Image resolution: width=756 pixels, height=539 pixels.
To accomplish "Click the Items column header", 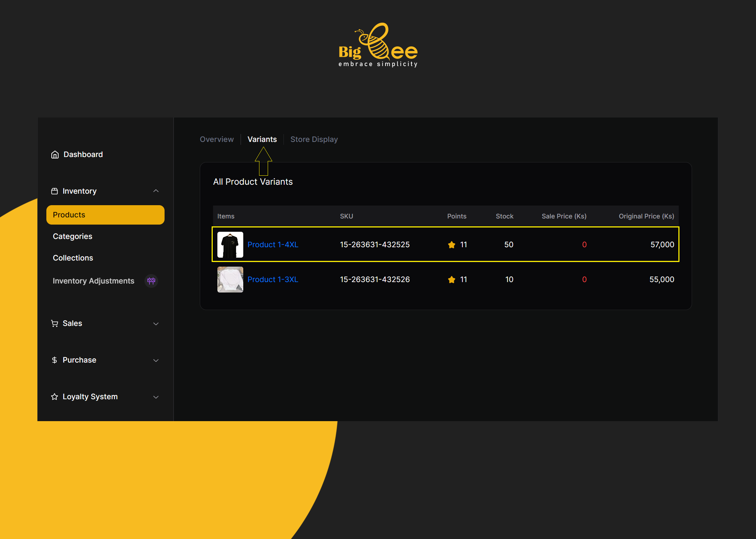I will pos(226,216).
